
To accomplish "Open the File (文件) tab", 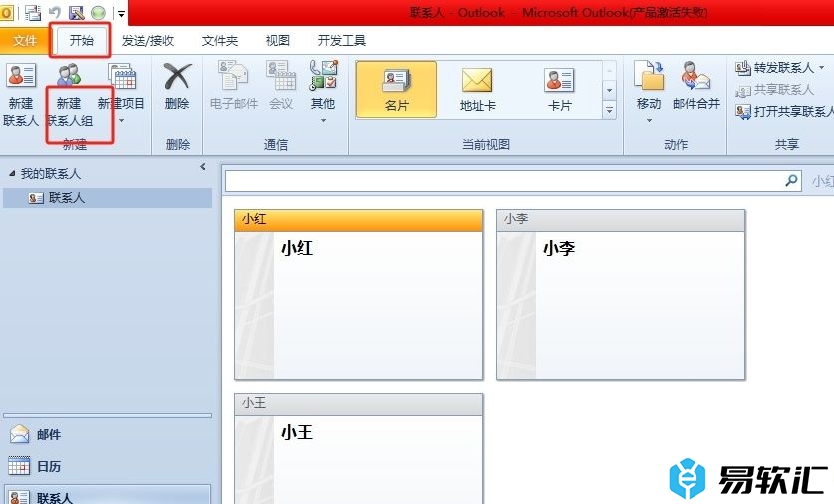I will [x=25, y=41].
